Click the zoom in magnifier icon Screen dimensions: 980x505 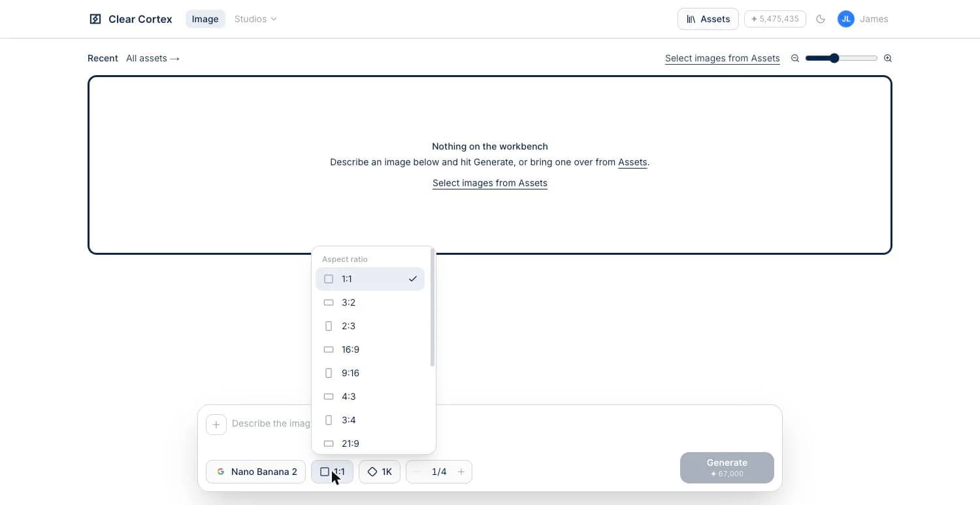pyautogui.click(x=888, y=58)
